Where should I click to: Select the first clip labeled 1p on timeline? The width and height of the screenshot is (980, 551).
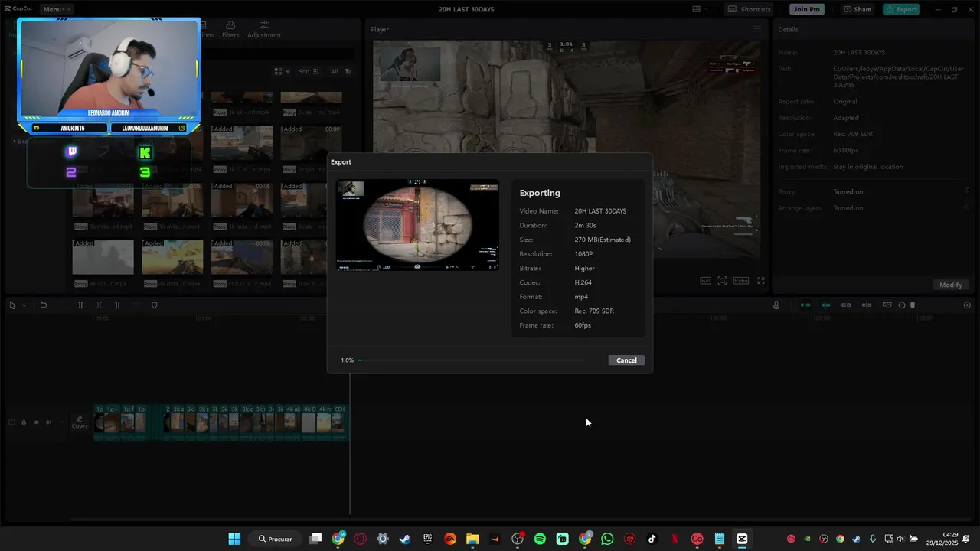coord(100,422)
